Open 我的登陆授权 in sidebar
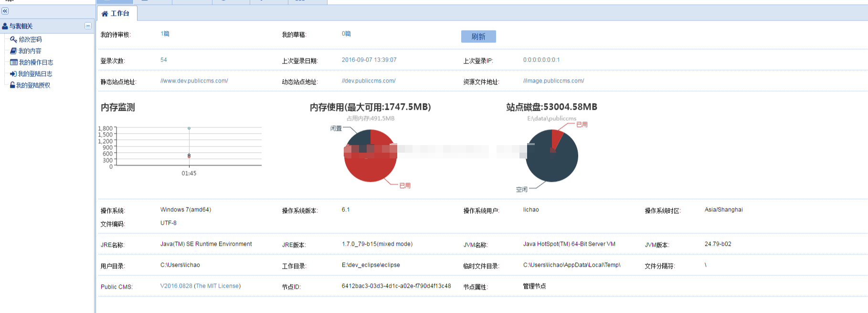 pyautogui.click(x=33, y=85)
